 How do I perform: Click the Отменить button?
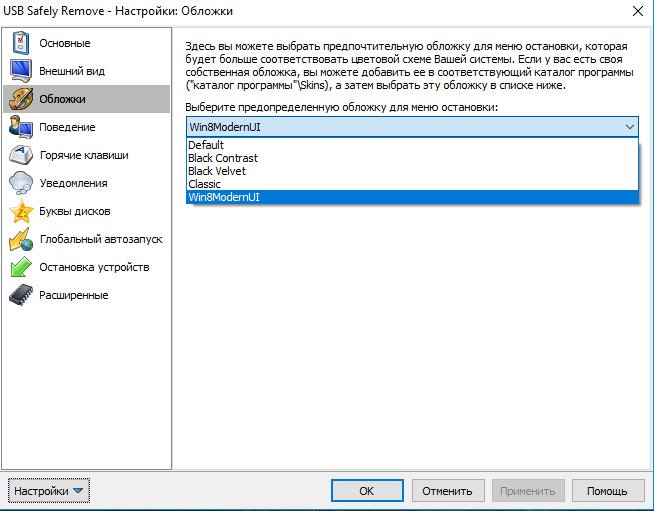pos(448,491)
